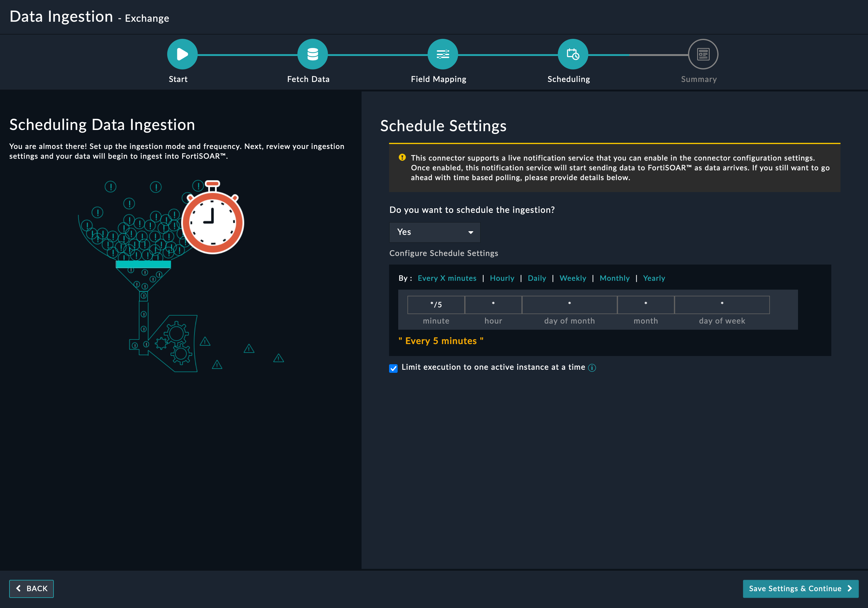
Task: Open the schedule ingestion Yes dropdown
Action: pyautogui.click(x=434, y=232)
